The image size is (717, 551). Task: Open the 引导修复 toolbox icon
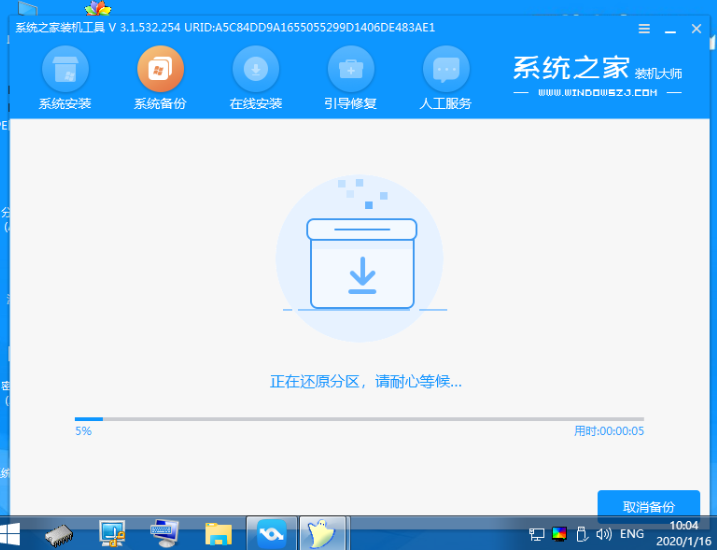tap(351, 69)
